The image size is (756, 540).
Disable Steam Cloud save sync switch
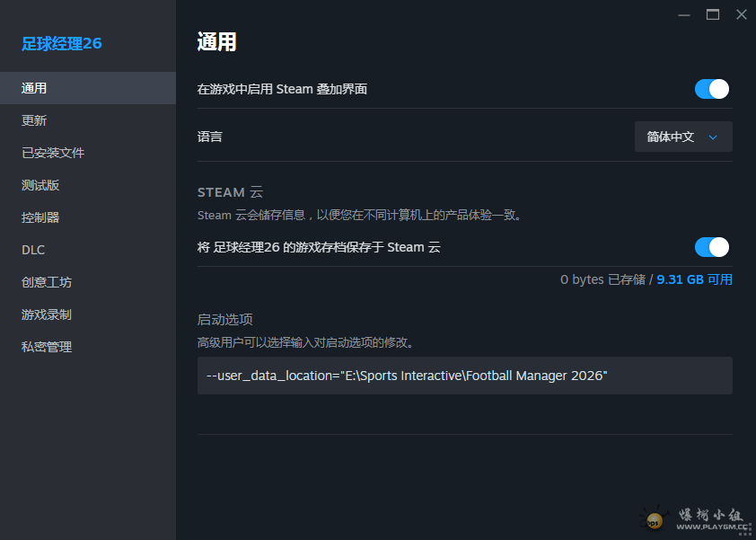point(711,247)
